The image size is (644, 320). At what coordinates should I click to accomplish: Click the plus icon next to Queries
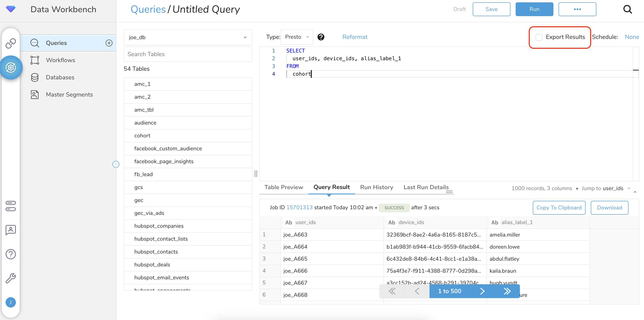click(x=109, y=43)
